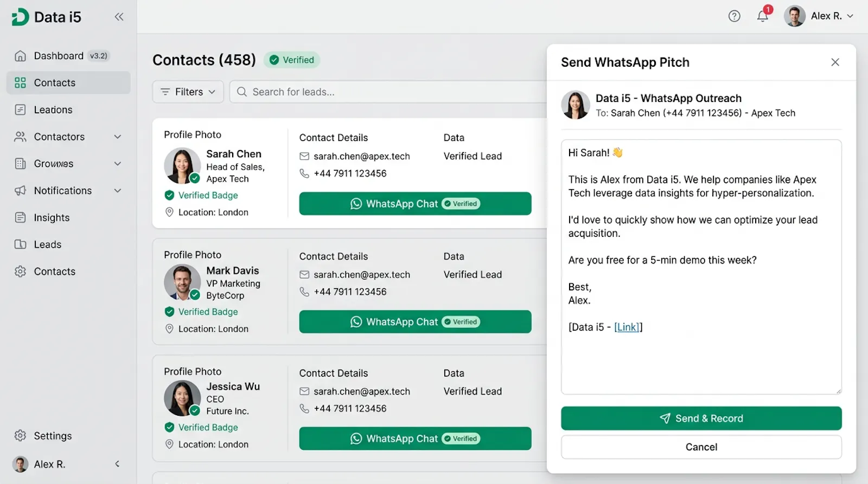Open Leations in the sidebar
The height and width of the screenshot is (484, 868).
(x=68, y=109)
